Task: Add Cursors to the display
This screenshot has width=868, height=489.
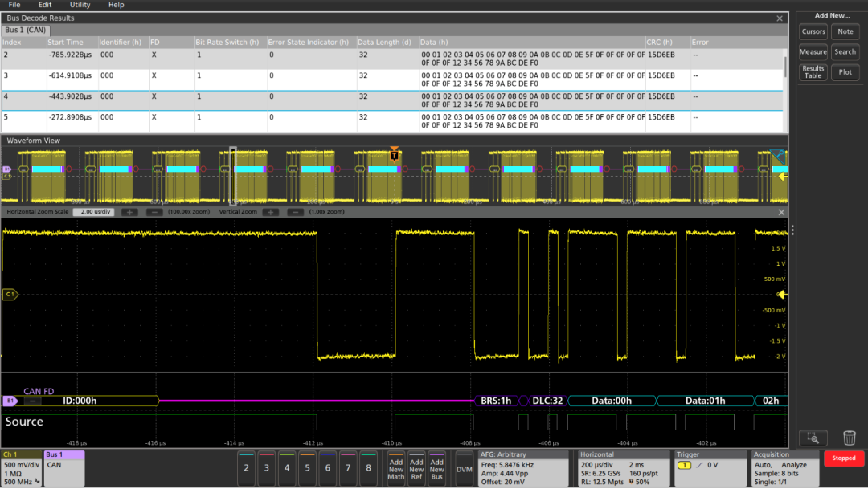Action: tap(813, 31)
